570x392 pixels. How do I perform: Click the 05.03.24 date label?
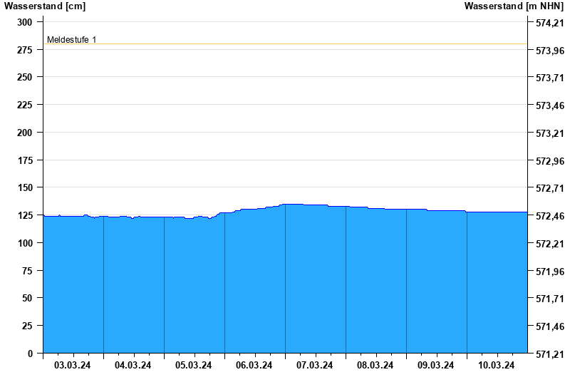tap(194, 366)
